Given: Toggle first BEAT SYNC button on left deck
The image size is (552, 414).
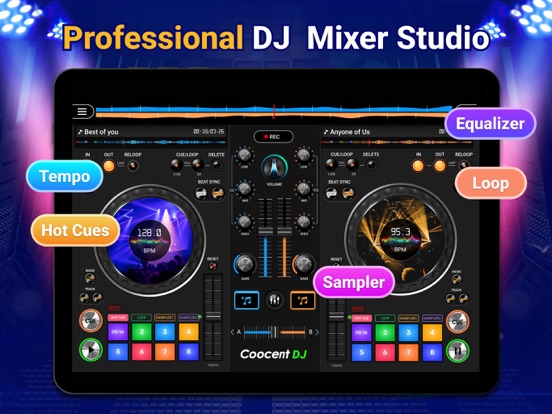Looking at the screenshot, I should [201, 193].
